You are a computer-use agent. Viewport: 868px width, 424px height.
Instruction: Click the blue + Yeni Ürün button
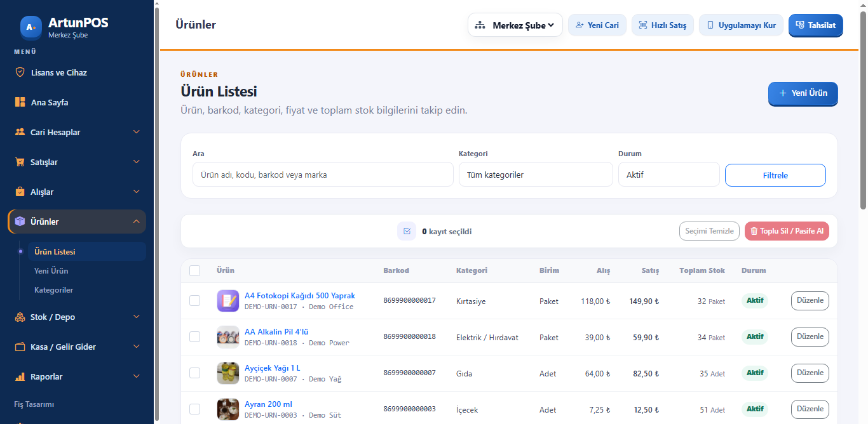803,93
